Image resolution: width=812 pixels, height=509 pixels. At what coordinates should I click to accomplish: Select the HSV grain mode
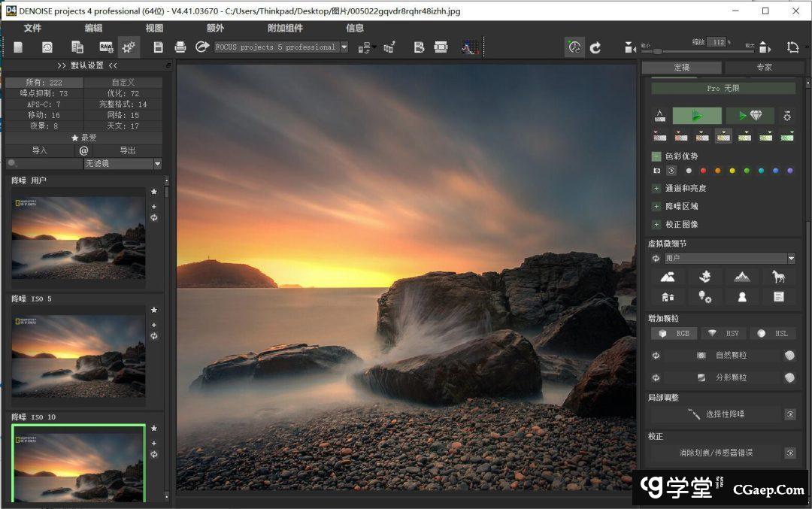[723, 333]
